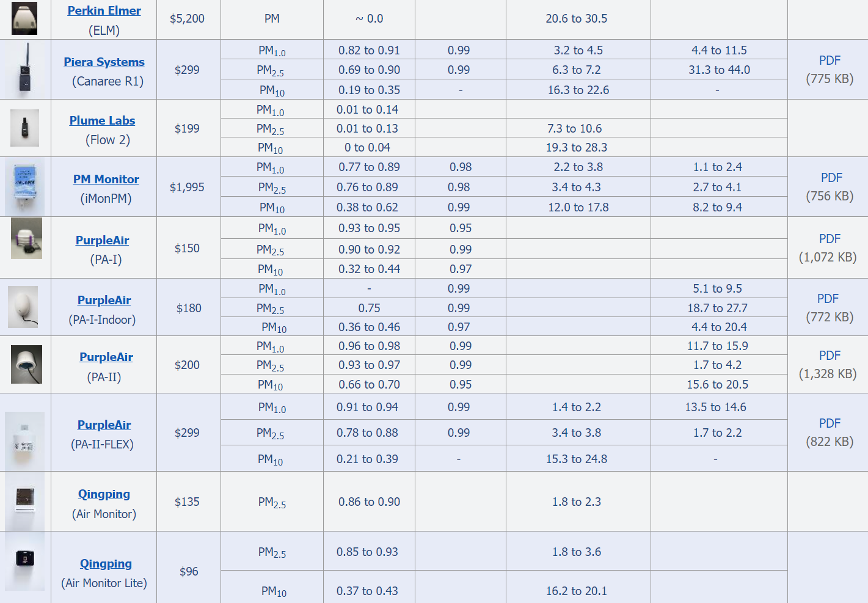Open the 756 KB iMonPM PDF report

click(831, 178)
